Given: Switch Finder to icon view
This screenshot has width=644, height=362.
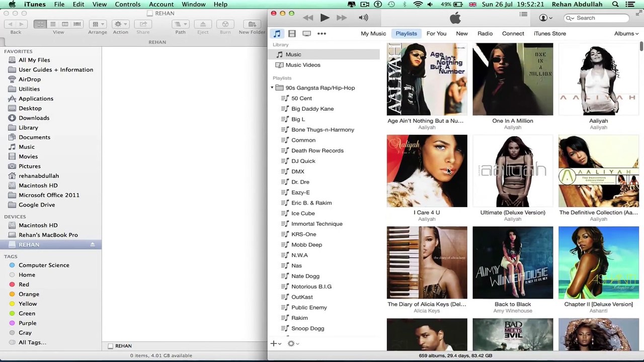Looking at the screenshot, I should [x=40, y=24].
